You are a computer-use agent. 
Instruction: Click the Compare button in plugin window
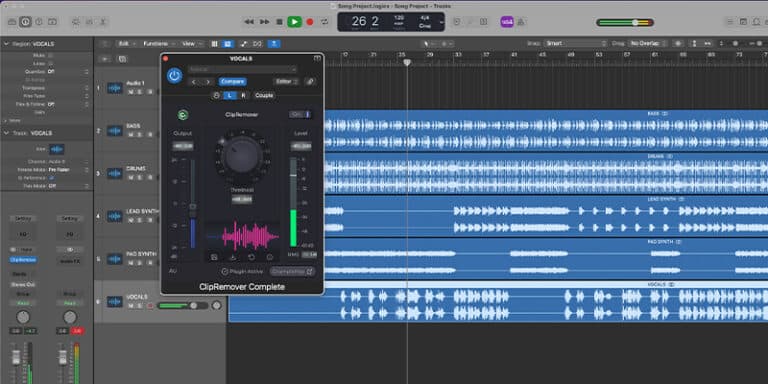233,82
